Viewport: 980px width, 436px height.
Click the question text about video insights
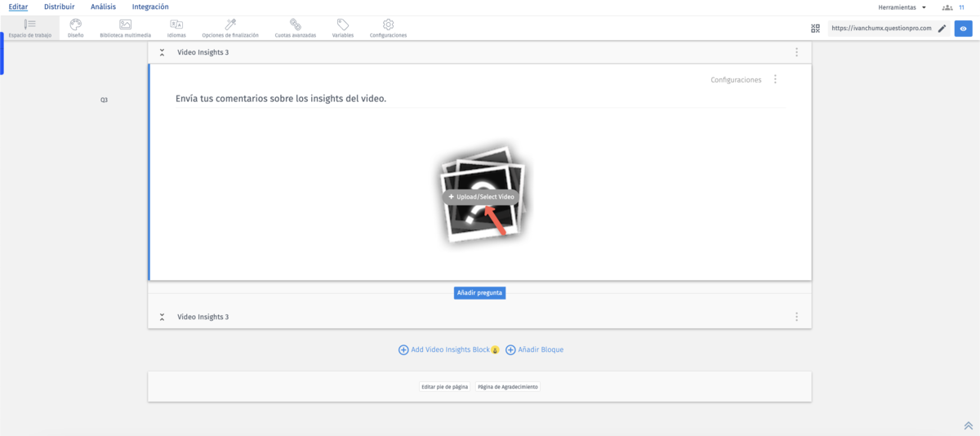[x=281, y=99]
